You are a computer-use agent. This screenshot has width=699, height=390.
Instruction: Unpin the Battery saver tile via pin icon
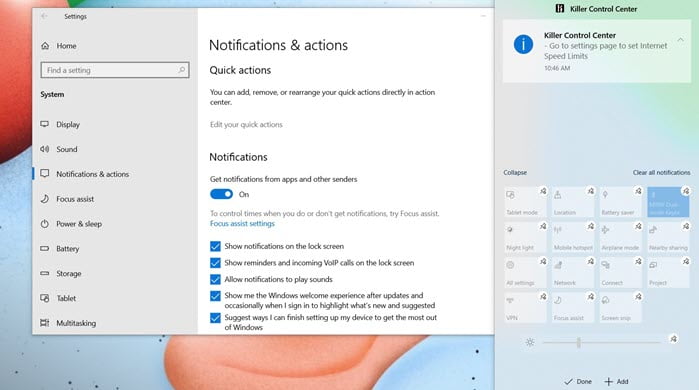638,191
